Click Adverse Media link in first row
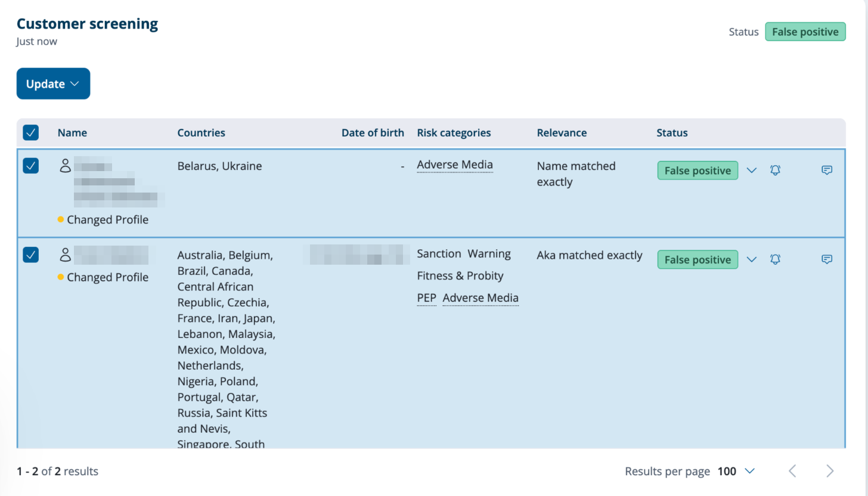Viewport: 868px width, 496px height. click(x=455, y=165)
